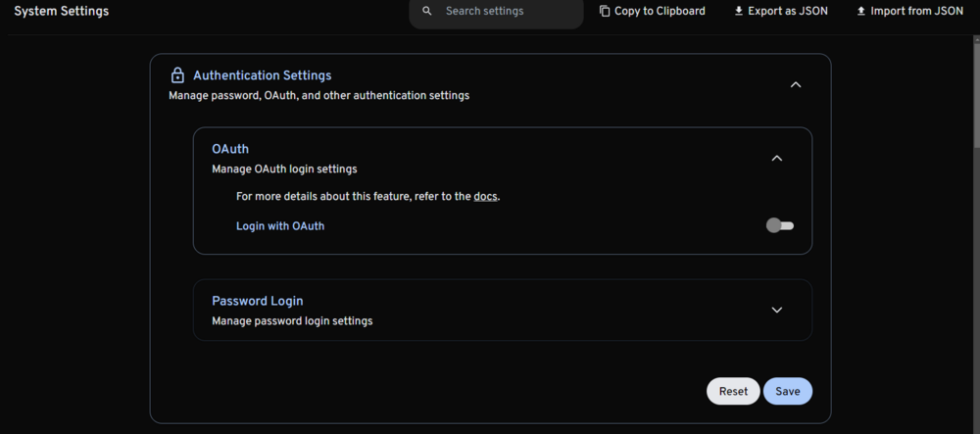The height and width of the screenshot is (434, 980).
Task: Save the authentication settings
Action: 788,392
